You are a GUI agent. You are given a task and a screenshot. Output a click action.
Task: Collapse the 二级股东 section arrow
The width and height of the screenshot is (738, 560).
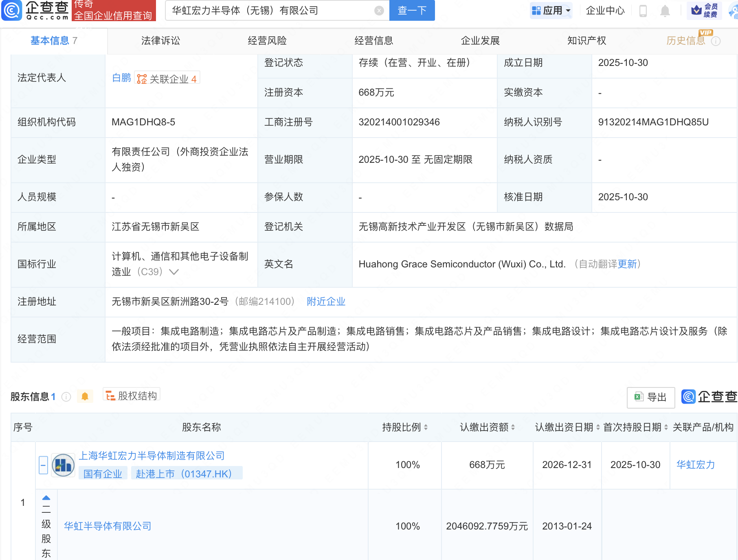pyautogui.click(x=46, y=498)
